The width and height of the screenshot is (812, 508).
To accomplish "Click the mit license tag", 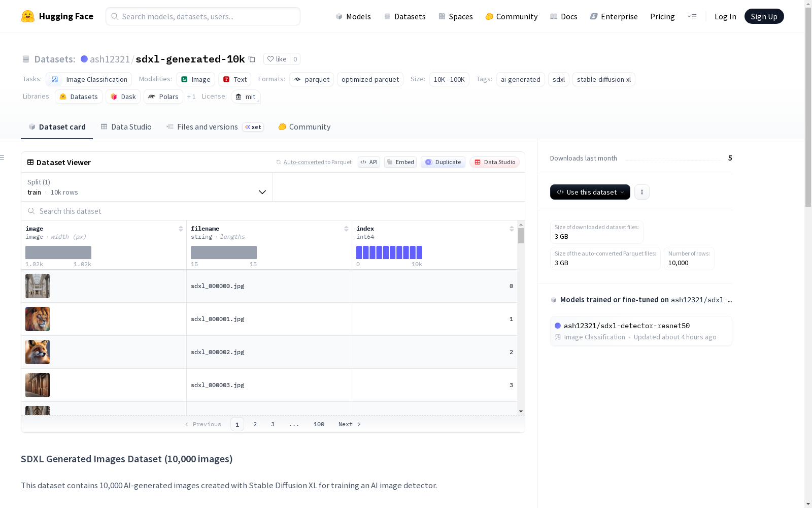I will (246, 97).
